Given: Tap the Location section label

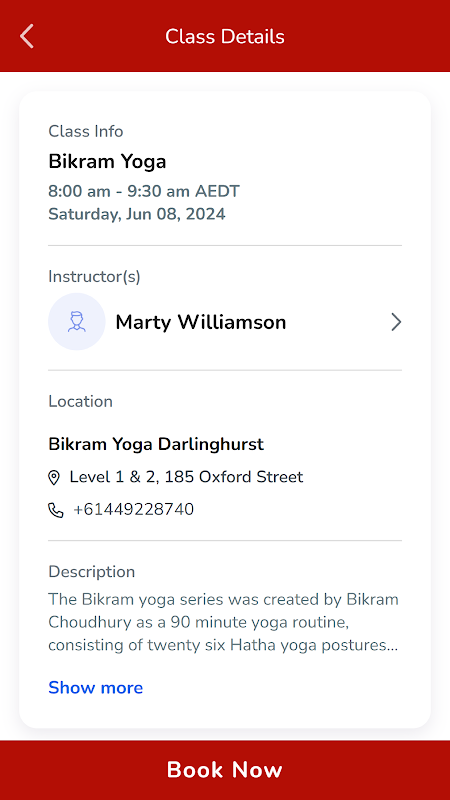Looking at the screenshot, I should (x=81, y=402).
